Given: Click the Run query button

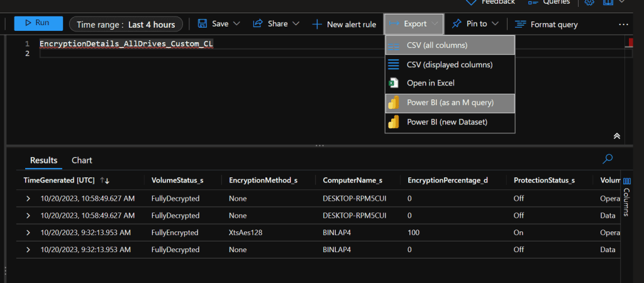Looking at the screenshot, I should tap(38, 23).
